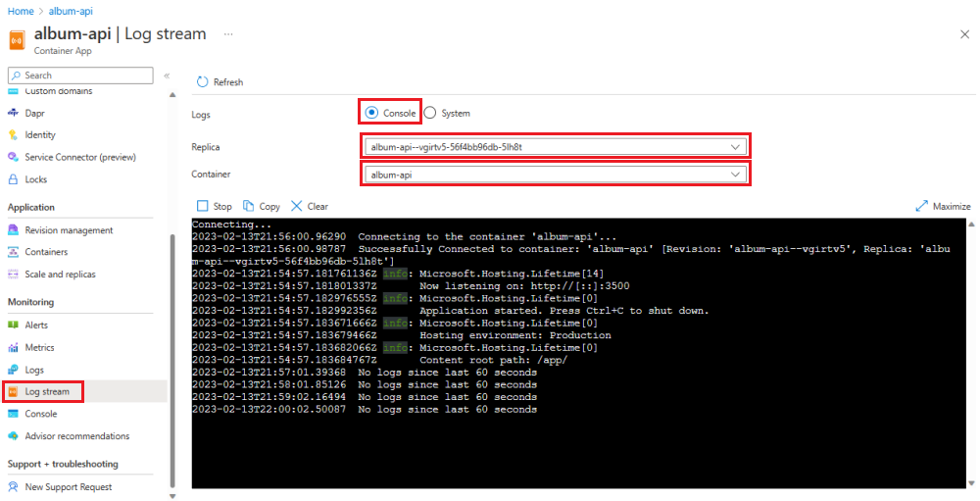980x501 pixels.
Task: Open Console under Monitoring
Action: point(40,414)
